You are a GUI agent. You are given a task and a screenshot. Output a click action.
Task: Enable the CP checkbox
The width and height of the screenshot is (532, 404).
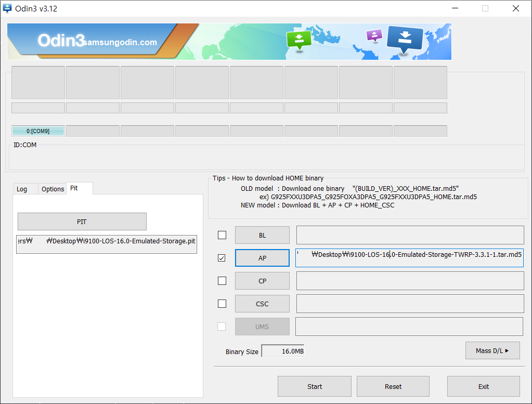(x=222, y=281)
